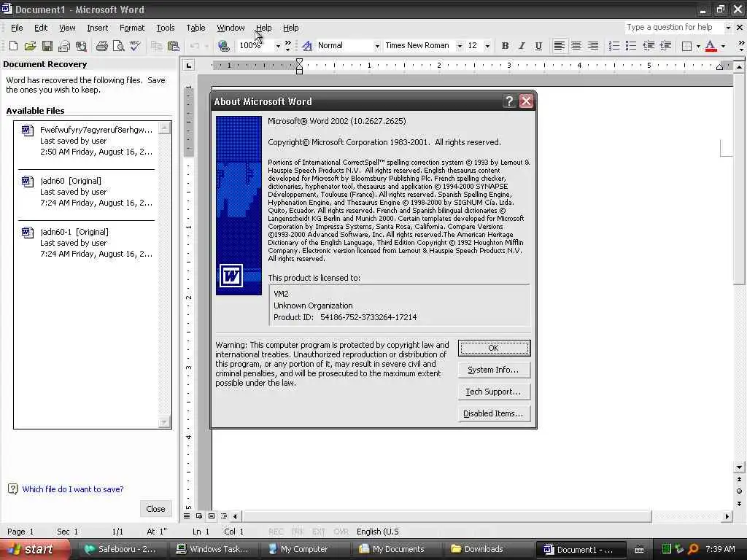
Task: Open the Format menu
Action: click(132, 28)
